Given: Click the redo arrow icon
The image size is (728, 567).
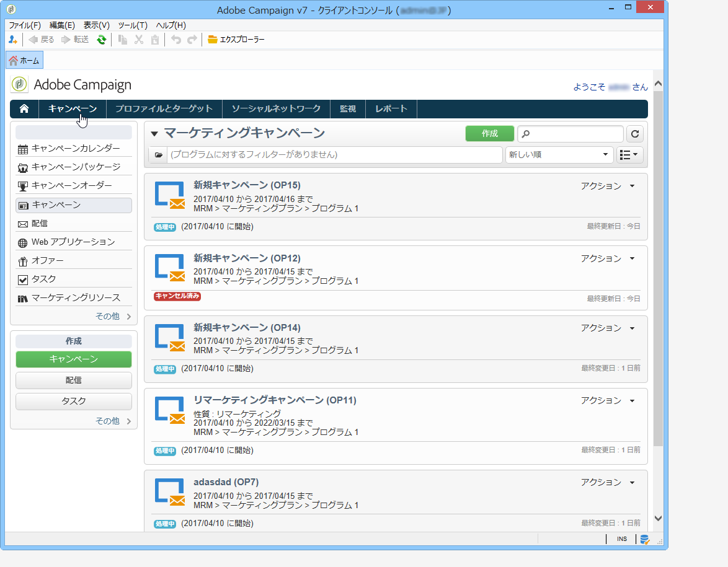Looking at the screenshot, I should [192, 40].
